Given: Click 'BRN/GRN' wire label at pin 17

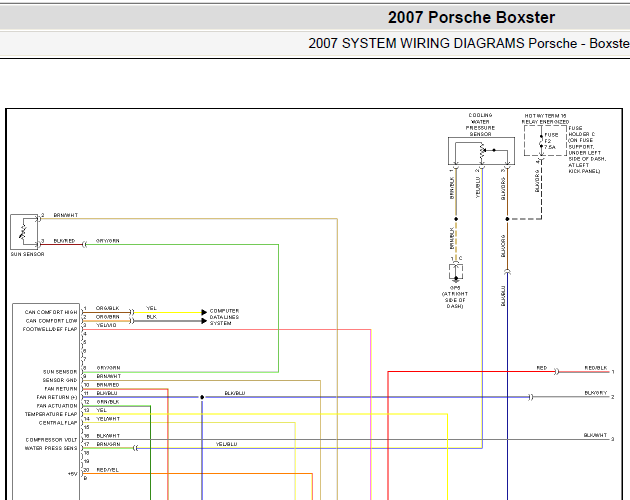Looking at the screenshot, I should coord(108,444).
